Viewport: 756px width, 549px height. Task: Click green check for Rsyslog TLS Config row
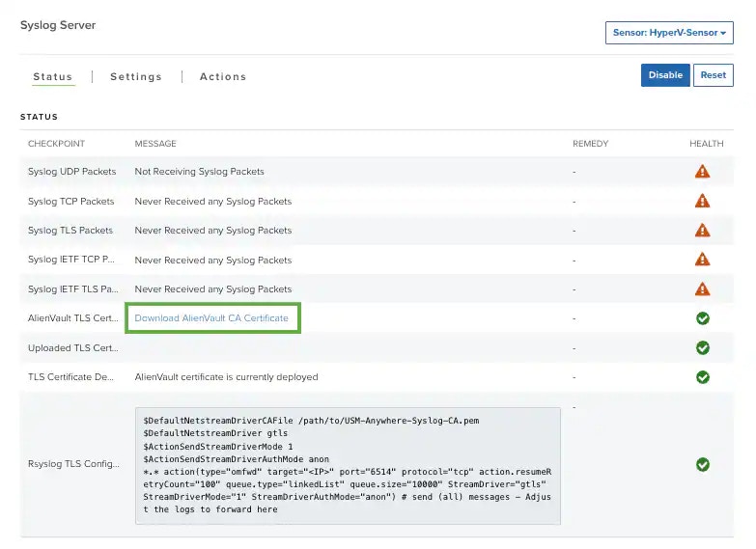pos(703,465)
